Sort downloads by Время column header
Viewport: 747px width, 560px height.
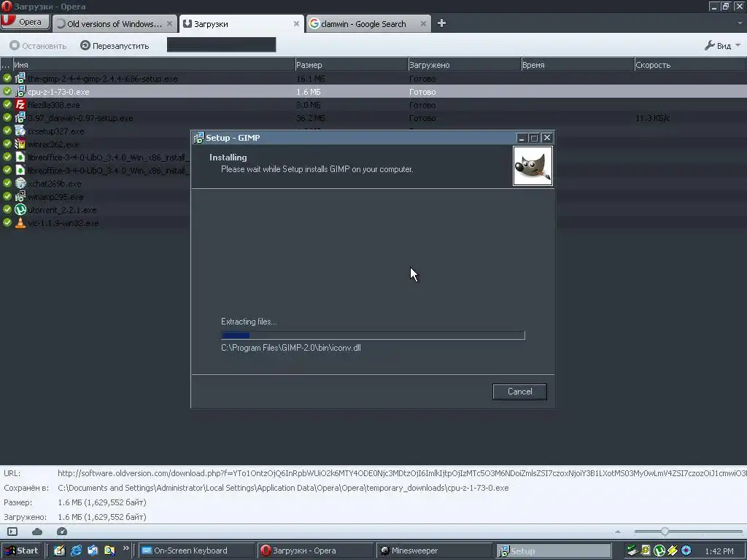(x=578, y=65)
